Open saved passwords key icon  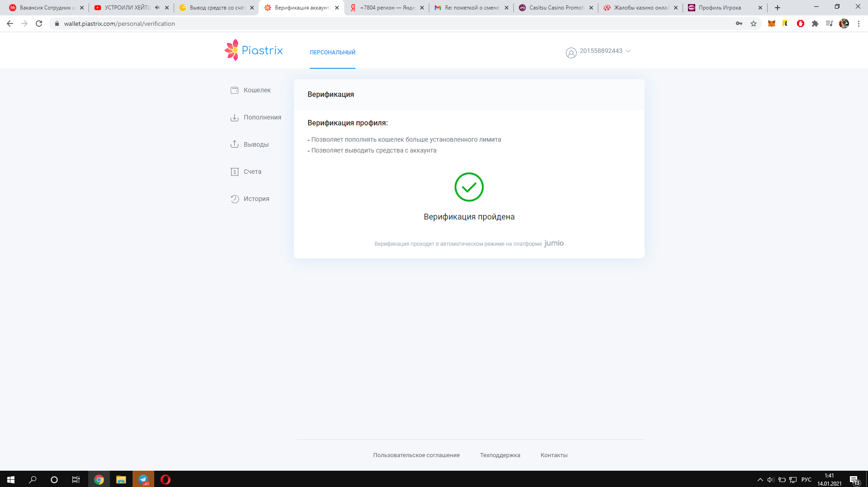tap(739, 24)
